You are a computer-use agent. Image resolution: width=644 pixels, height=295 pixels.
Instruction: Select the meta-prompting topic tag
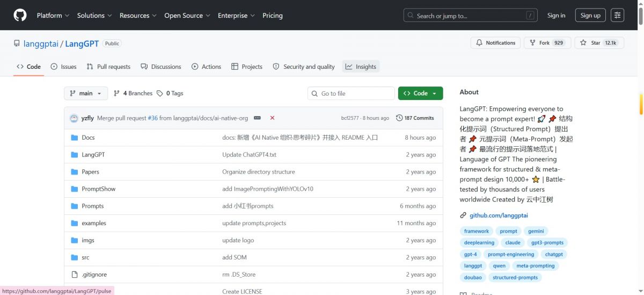tap(535, 266)
